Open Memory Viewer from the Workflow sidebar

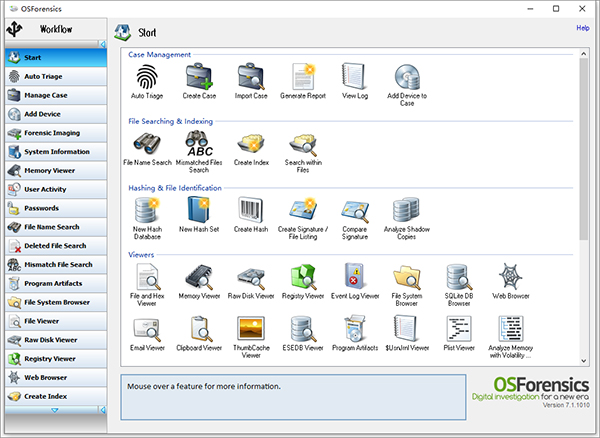pyautogui.click(x=56, y=170)
